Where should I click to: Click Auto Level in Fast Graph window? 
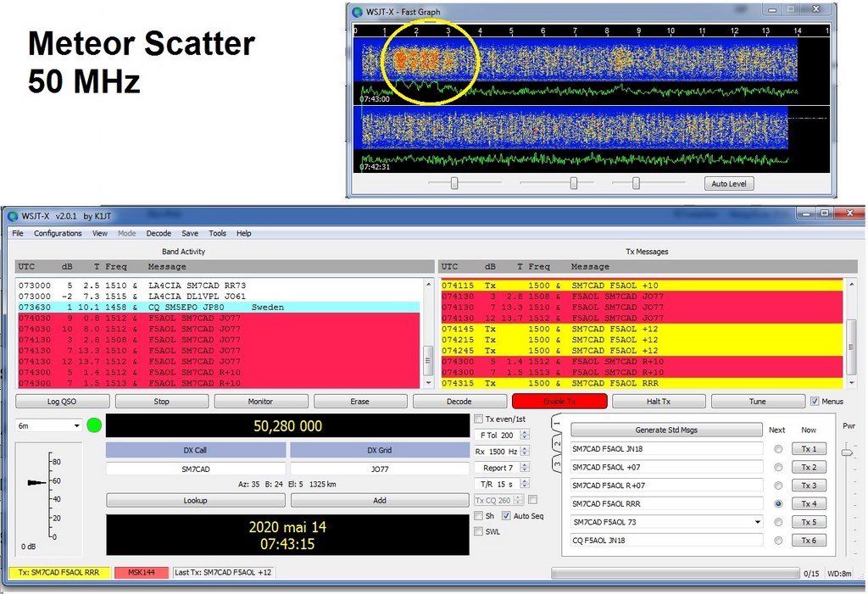coord(728,184)
